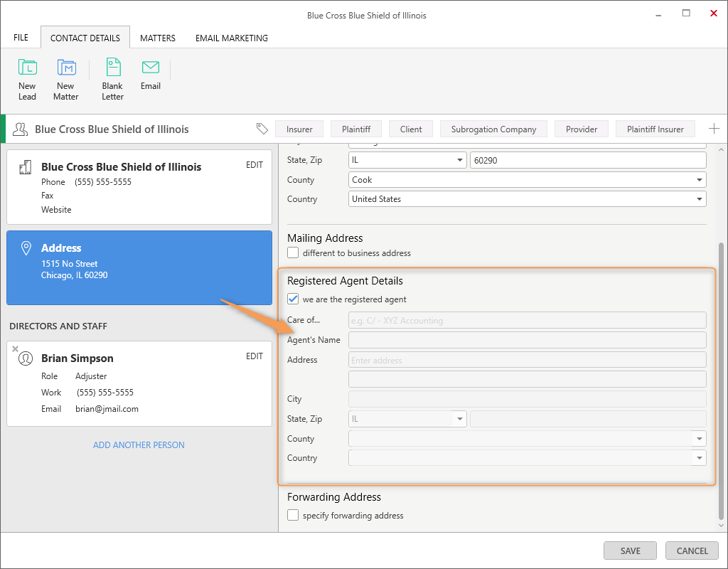Expand registered agent Country dropdown

(x=528, y=458)
